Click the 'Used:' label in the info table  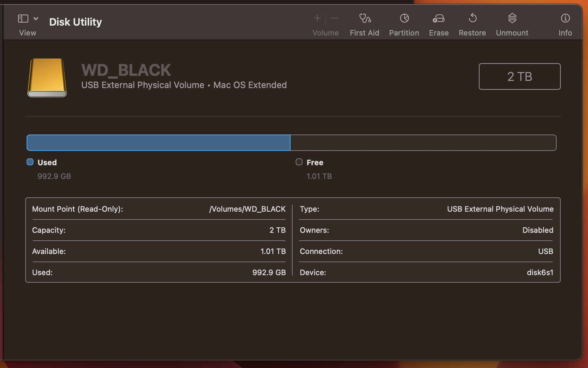(x=42, y=272)
